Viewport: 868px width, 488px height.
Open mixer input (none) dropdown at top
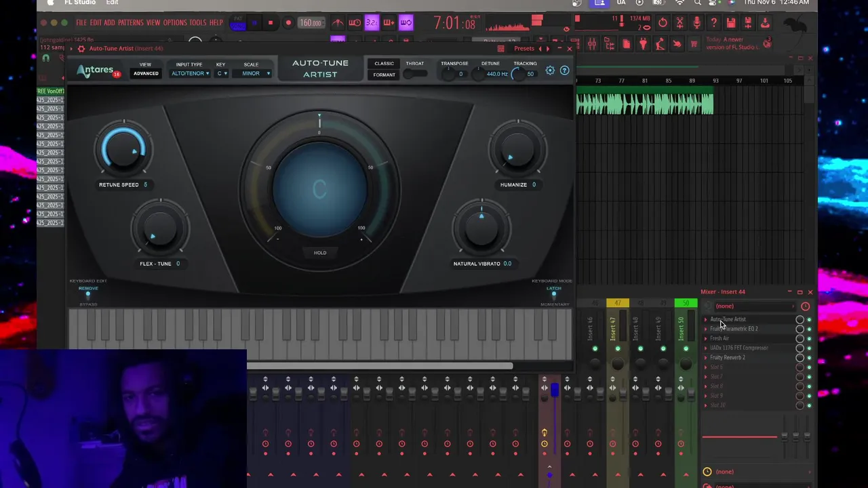coord(755,306)
